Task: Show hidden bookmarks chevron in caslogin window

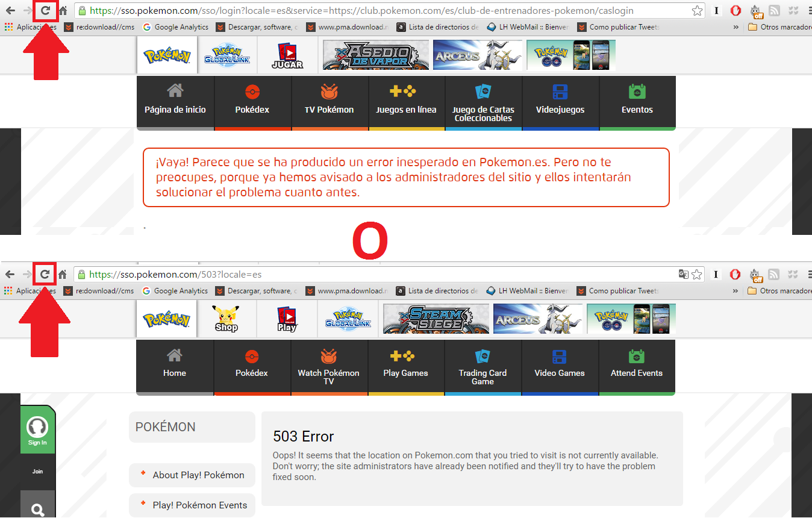Action: tap(736, 27)
